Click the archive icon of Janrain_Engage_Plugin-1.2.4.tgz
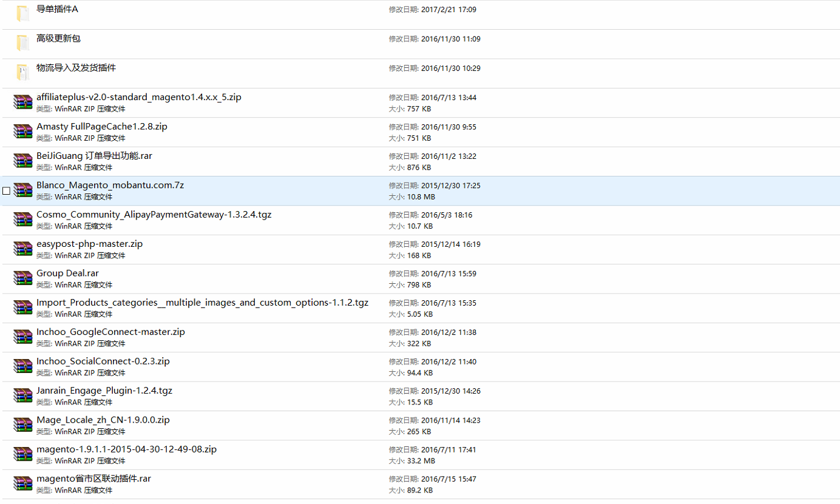Screen dimensions: 840x504 (22, 395)
